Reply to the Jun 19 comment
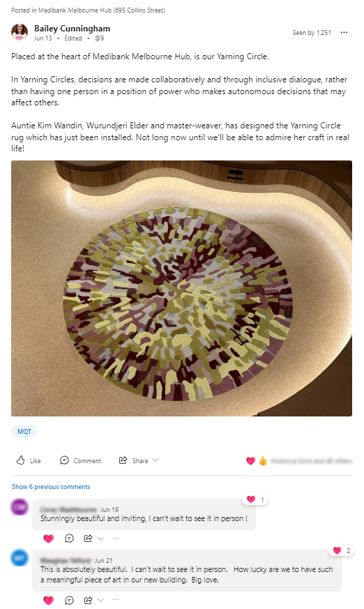 (69, 539)
